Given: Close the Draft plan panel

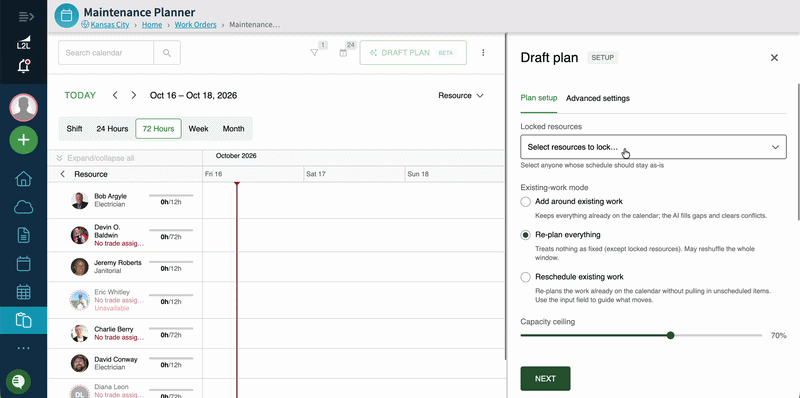Looking at the screenshot, I should (774, 58).
